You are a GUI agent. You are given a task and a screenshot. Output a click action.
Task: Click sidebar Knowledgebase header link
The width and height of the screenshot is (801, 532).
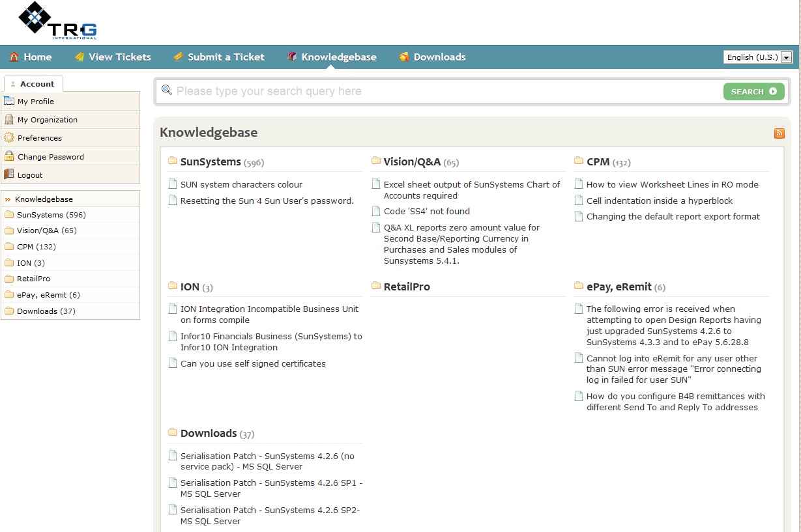tap(44, 199)
